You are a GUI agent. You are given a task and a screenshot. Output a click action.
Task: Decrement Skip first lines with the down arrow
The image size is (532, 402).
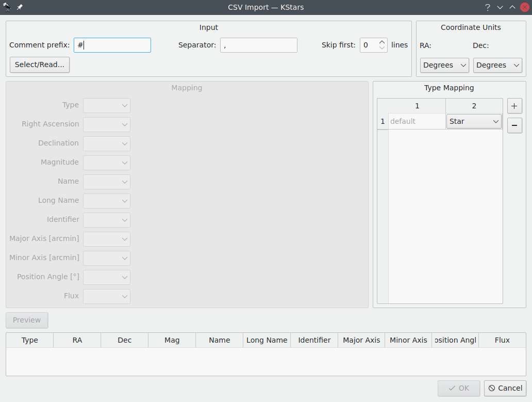point(381,48)
